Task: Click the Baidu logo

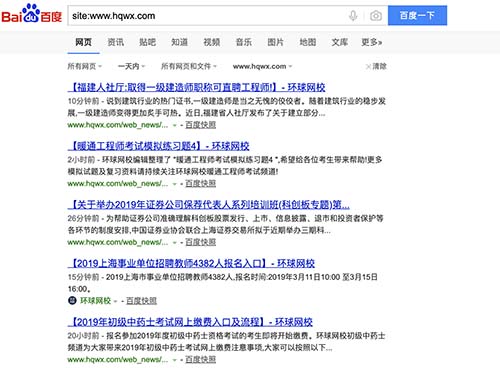Action: (x=32, y=14)
